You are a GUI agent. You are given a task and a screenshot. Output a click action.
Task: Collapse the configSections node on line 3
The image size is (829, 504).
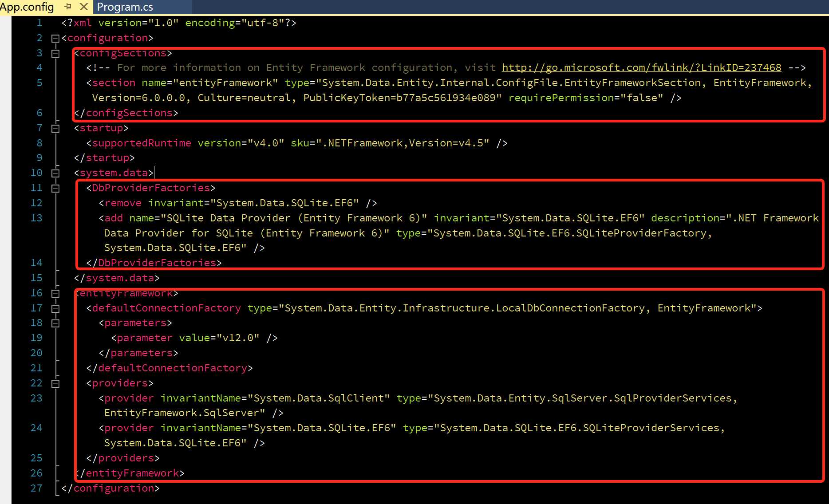[55, 54]
